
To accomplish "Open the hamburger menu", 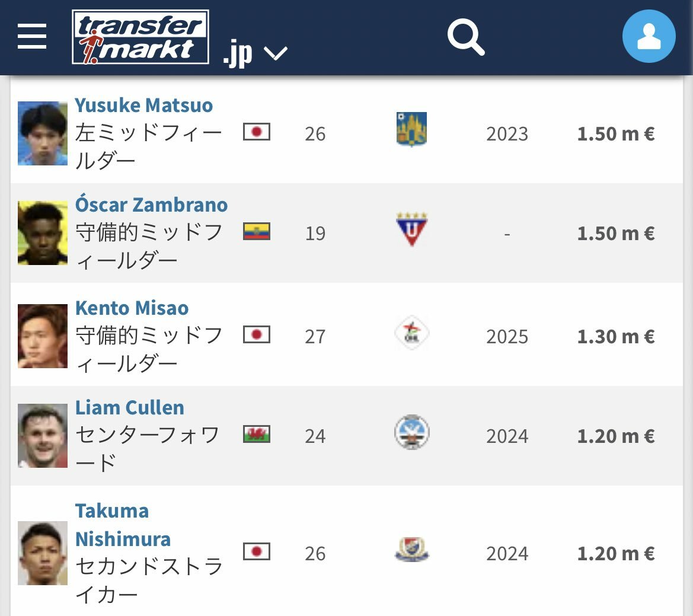I will (32, 36).
